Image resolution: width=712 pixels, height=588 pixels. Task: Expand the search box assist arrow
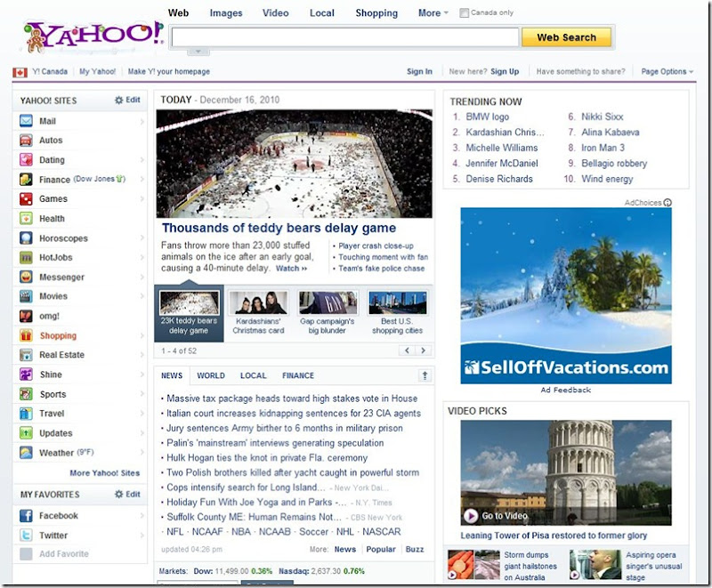coord(198,52)
